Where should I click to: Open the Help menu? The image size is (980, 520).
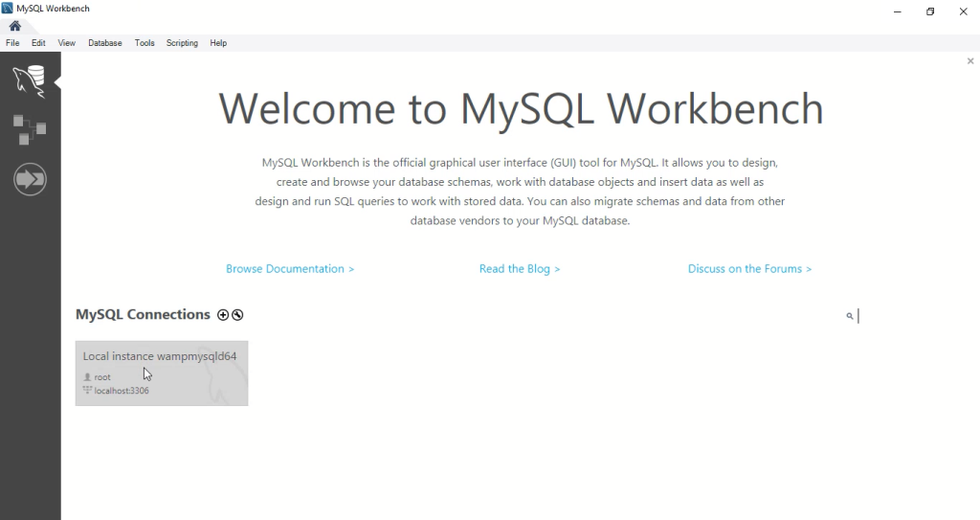point(218,43)
